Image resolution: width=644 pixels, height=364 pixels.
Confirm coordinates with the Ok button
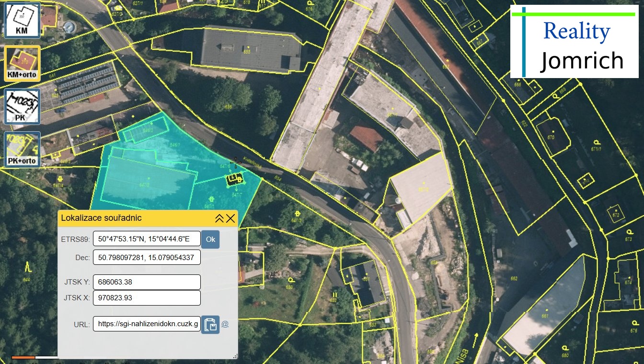coord(210,239)
